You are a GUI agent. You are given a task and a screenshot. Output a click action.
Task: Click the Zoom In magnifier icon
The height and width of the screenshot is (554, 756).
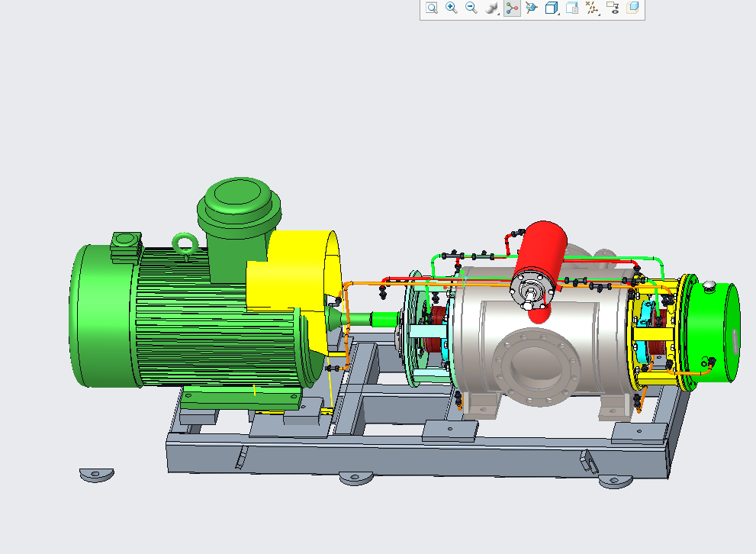(452, 8)
